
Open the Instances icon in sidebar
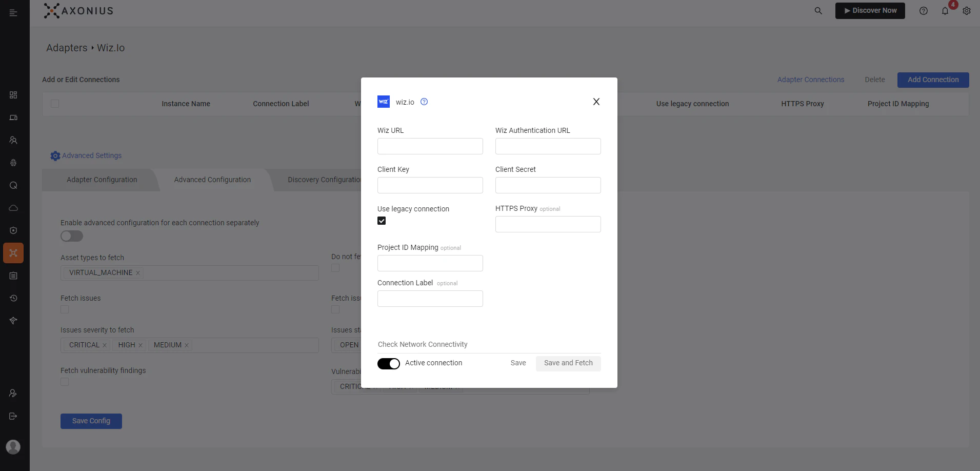[x=13, y=321]
